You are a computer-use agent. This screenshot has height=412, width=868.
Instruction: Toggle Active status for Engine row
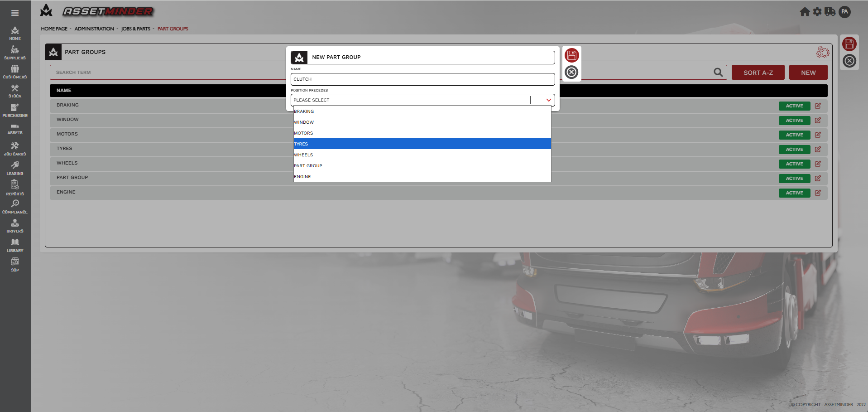click(794, 193)
